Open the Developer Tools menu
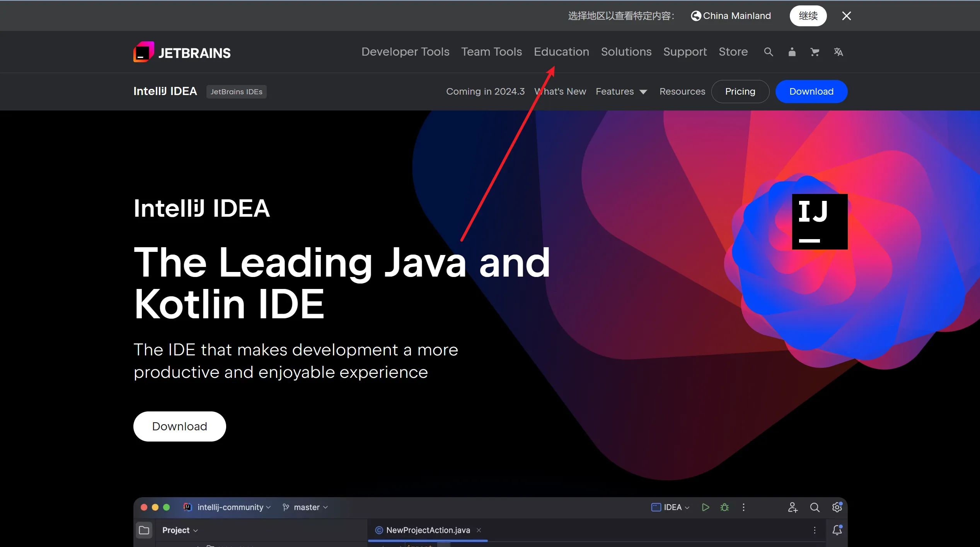Image resolution: width=980 pixels, height=547 pixels. point(405,52)
